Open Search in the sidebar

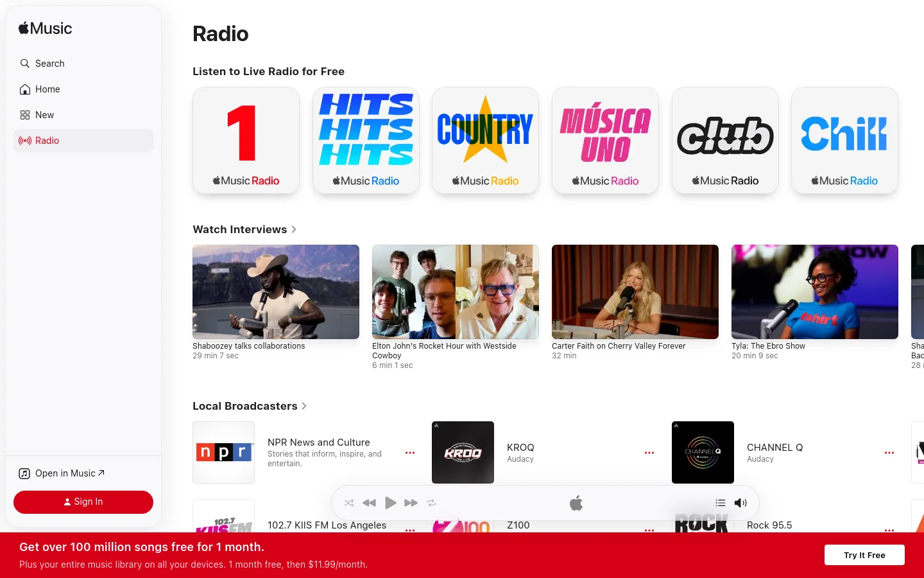[x=83, y=64]
